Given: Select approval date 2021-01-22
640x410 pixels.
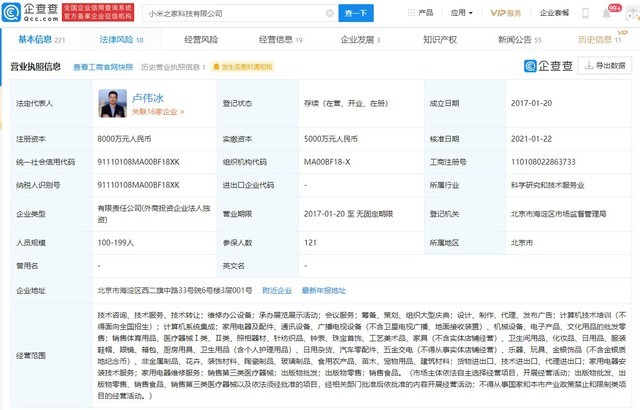Looking at the screenshot, I should coord(531,139).
